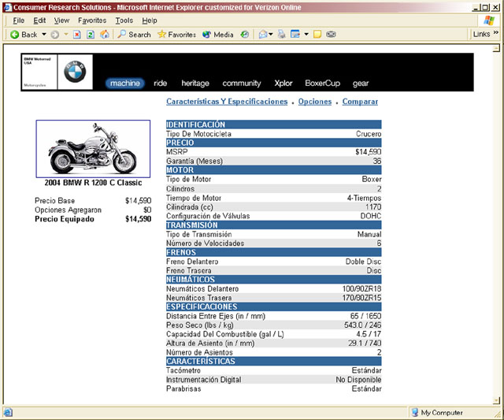The width and height of the screenshot is (504, 420).
Task: Select the machine navigation tab
Action: [x=125, y=84]
